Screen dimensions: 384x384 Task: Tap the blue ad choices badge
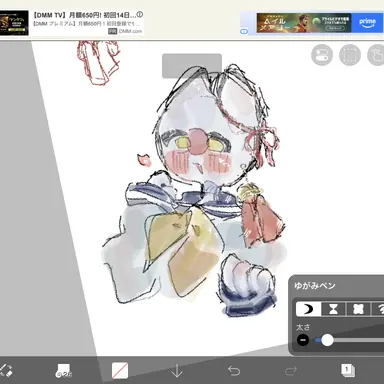click(x=244, y=32)
